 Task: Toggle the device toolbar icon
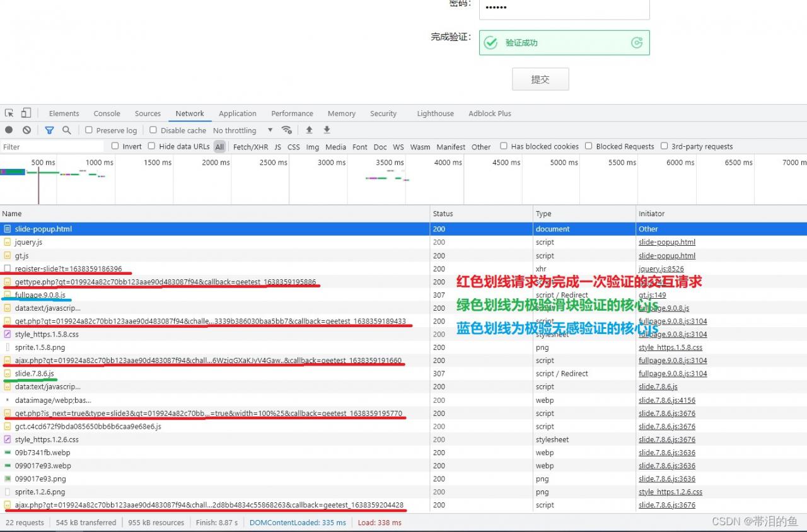click(26, 113)
